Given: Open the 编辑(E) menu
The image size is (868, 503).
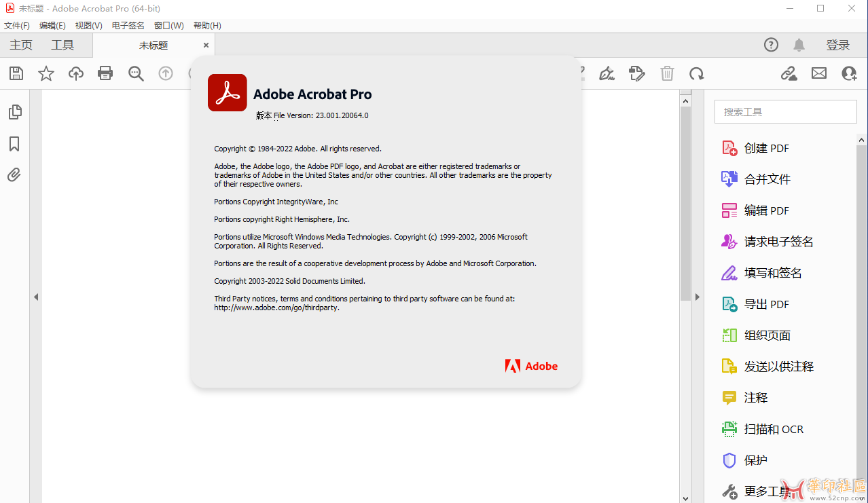Looking at the screenshot, I should coord(52,26).
